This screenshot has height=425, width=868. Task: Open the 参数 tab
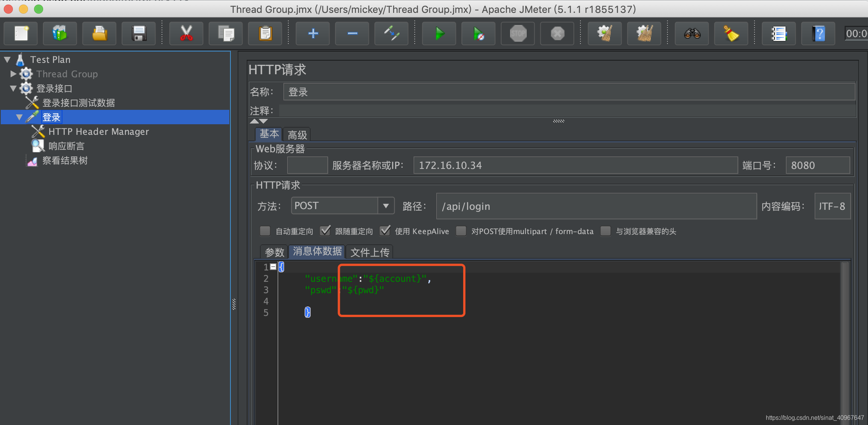coord(274,252)
